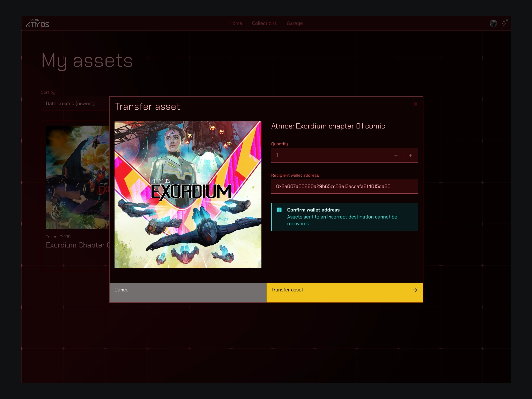This screenshot has width=532, height=399.
Task: Open the Home page
Action: point(236,23)
